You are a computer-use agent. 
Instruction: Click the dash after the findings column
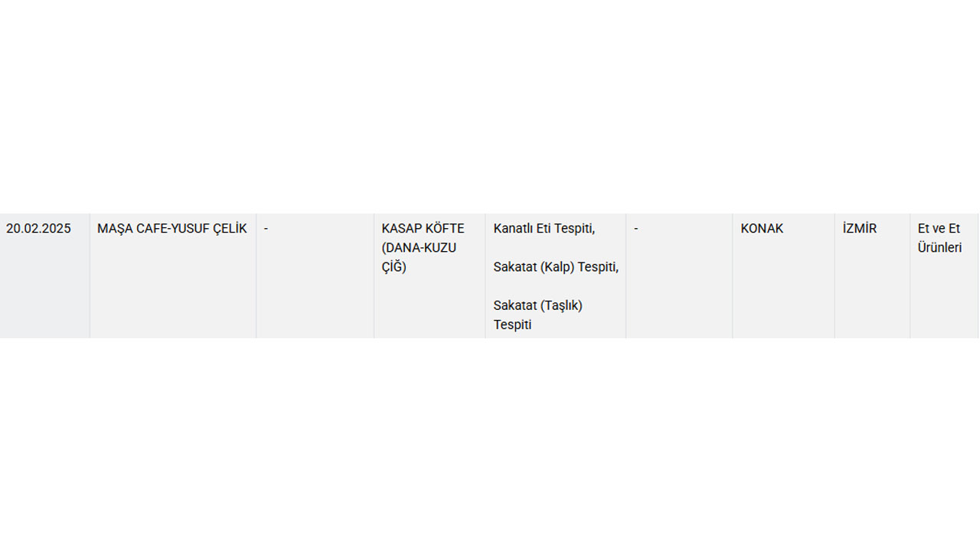click(635, 228)
